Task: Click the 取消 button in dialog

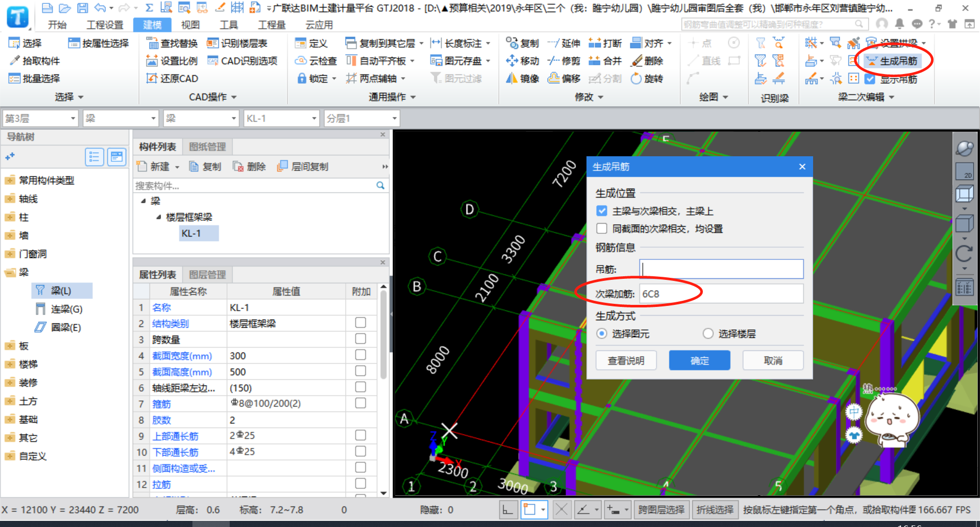Action: [x=773, y=361]
